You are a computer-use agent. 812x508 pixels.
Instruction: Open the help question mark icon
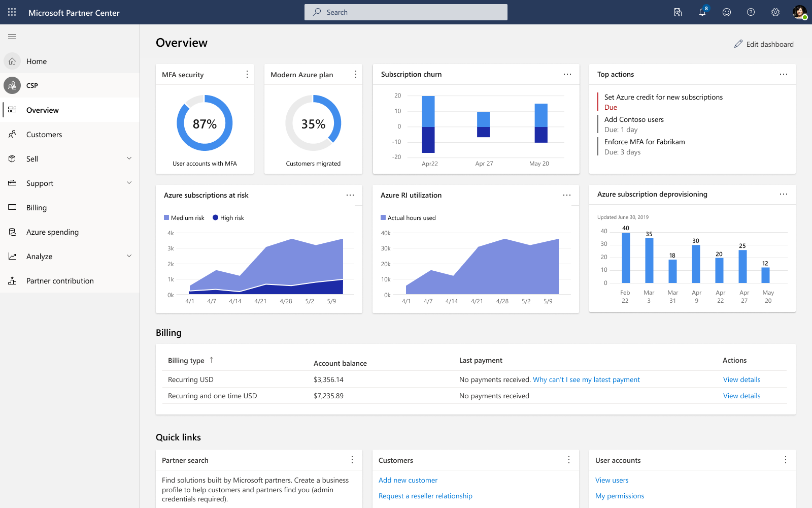(x=751, y=12)
